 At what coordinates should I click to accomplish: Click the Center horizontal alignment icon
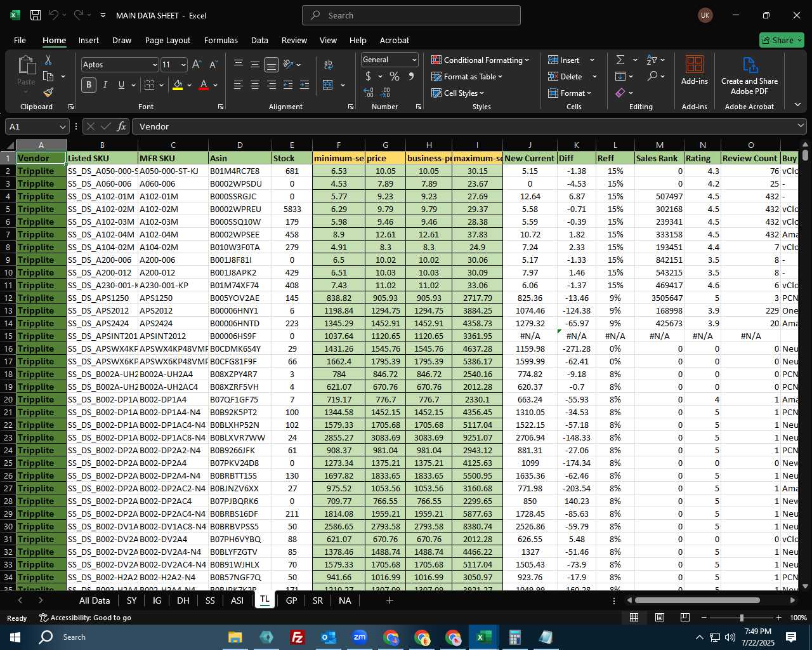[255, 85]
